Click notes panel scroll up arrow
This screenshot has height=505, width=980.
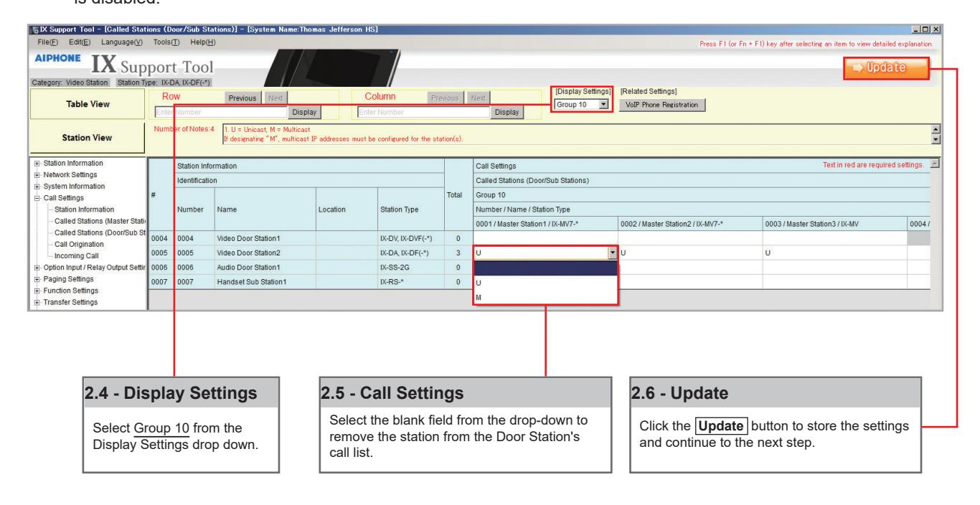(x=934, y=128)
